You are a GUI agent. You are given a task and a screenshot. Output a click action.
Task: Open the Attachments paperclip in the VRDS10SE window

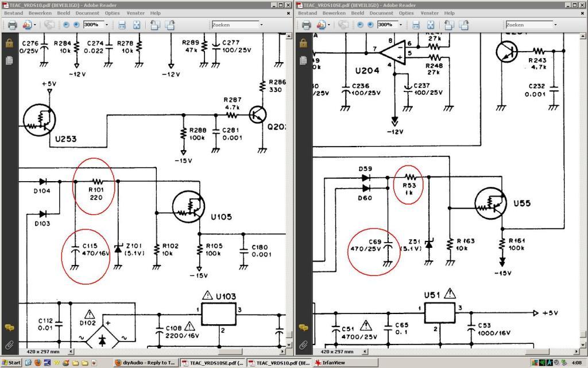[303, 344]
